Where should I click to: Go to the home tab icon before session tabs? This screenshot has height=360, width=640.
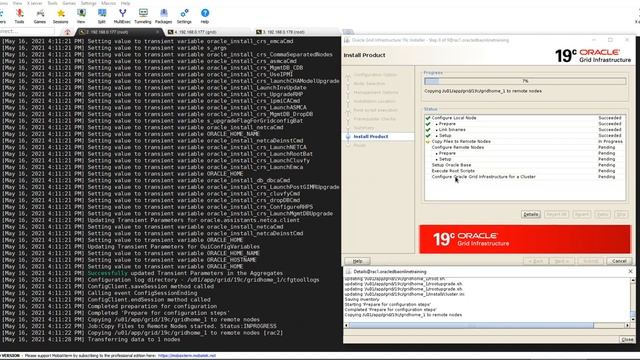(x=67, y=32)
